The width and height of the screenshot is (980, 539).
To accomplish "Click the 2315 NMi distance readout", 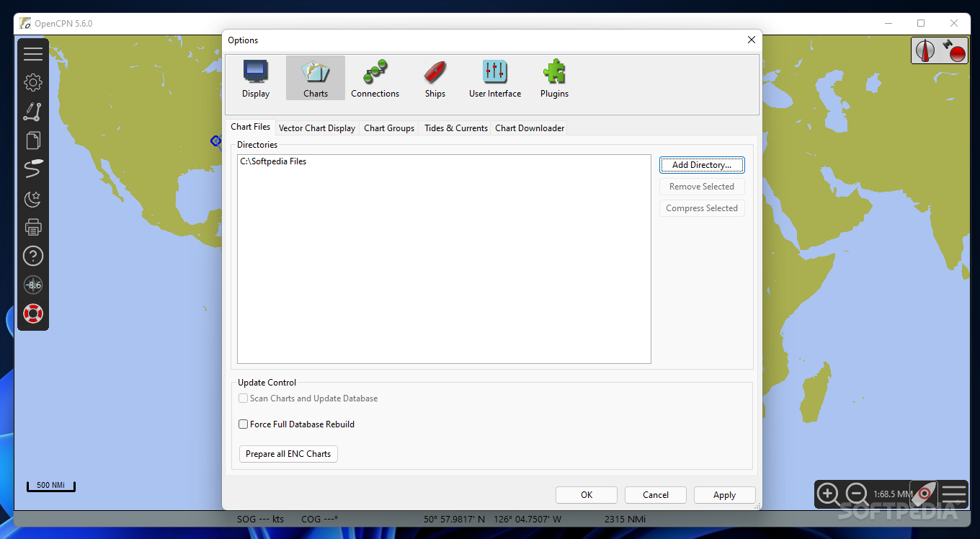I will click(x=625, y=519).
